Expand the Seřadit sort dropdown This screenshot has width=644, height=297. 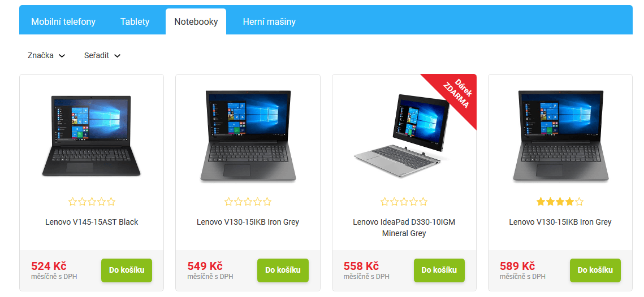tap(102, 55)
